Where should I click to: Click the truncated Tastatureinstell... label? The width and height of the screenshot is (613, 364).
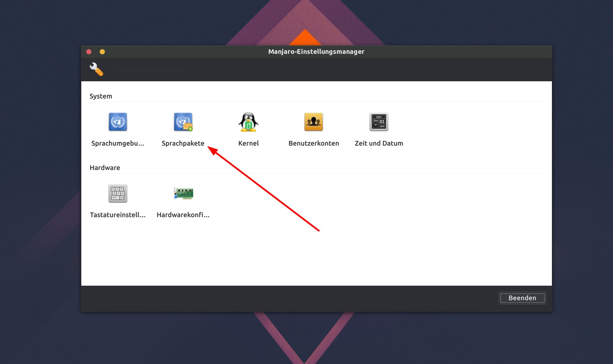click(x=118, y=215)
